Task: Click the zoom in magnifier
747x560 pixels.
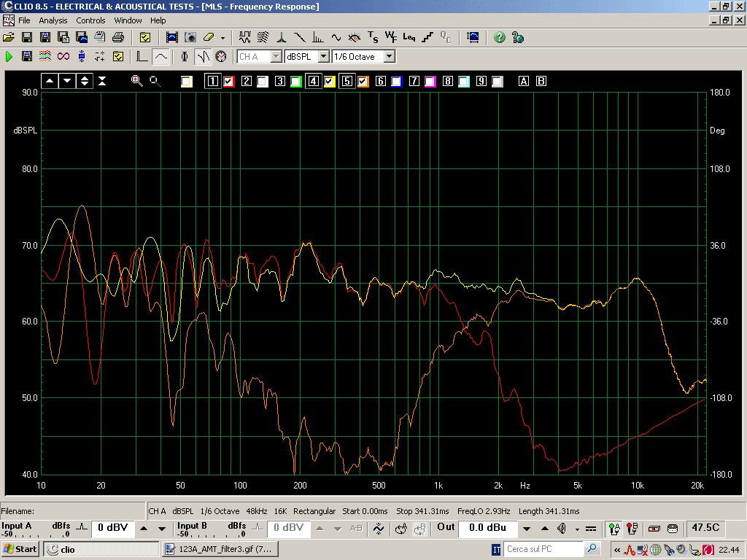Action: coord(136,81)
